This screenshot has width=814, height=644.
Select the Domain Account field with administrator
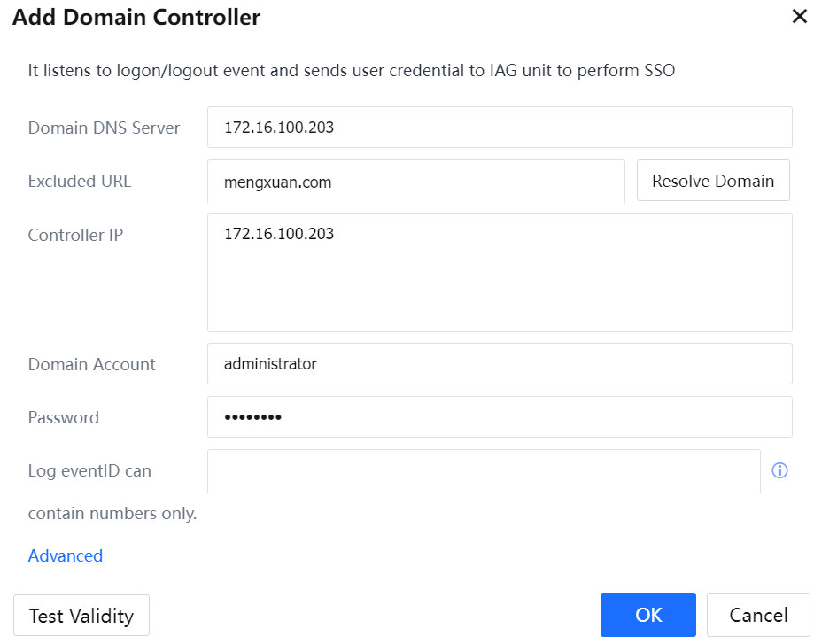tap(500, 364)
